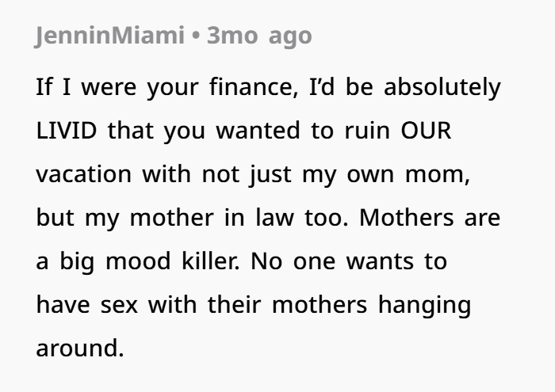Click the word wanted in the second line
Image resolution: width=555 pixels, height=392 pixels.
258,131
